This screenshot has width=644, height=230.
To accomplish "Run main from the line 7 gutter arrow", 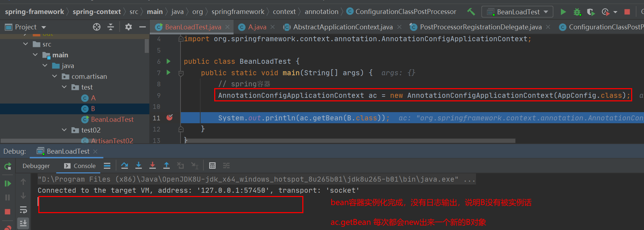I will pyautogui.click(x=168, y=72).
